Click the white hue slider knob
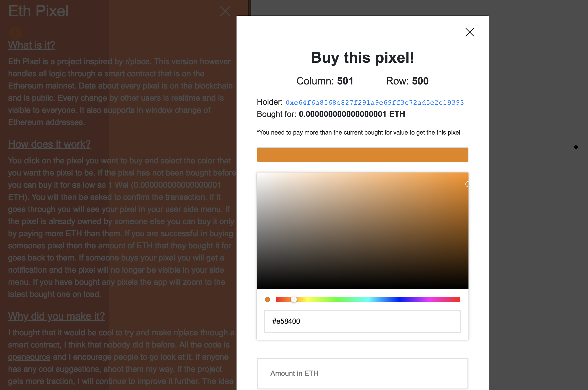Image resolution: width=588 pixels, height=390 pixels. (x=293, y=299)
